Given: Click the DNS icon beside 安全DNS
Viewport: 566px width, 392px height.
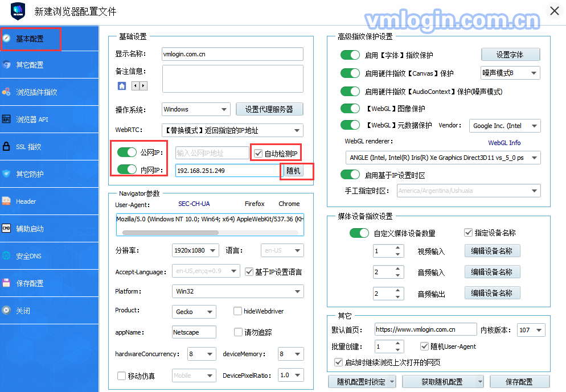Looking at the screenshot, I should coord(6,255).
